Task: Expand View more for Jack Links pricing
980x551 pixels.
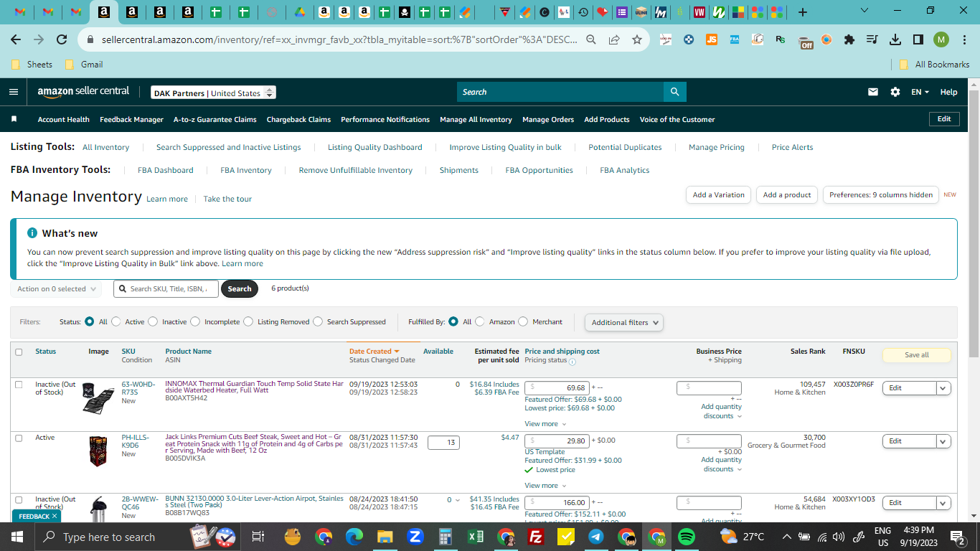Action: pos(545,486)
